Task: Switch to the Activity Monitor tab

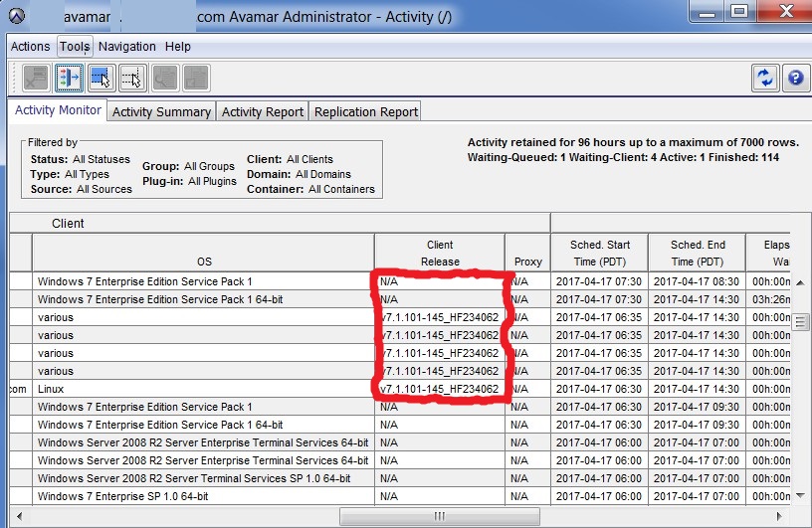Action: pyautogui.click(x=58, y=110)
